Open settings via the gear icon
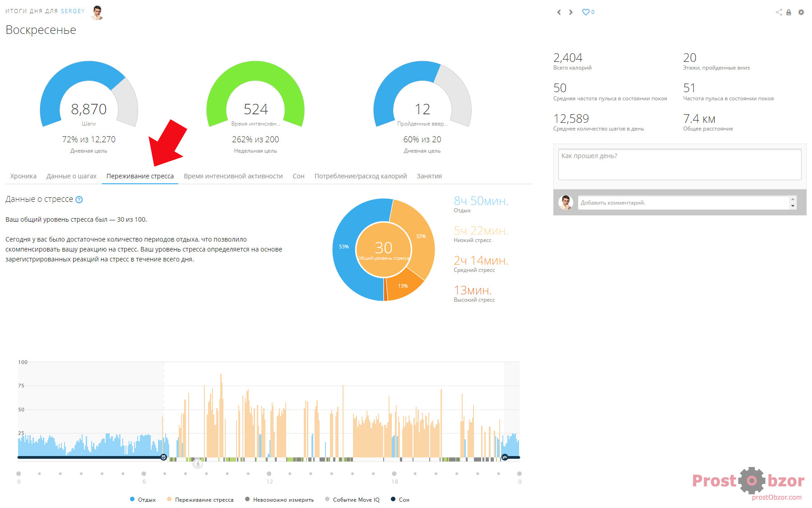 tap(801, 12)
